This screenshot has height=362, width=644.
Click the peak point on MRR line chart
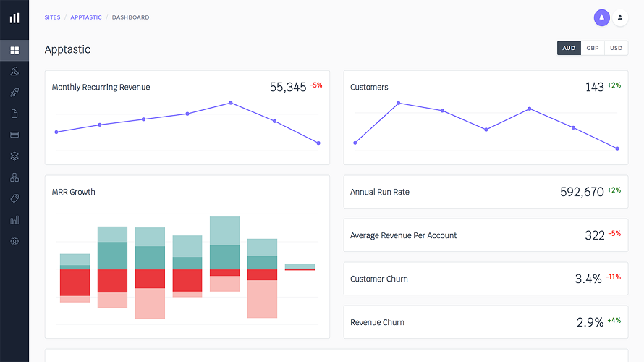(231, 103)
